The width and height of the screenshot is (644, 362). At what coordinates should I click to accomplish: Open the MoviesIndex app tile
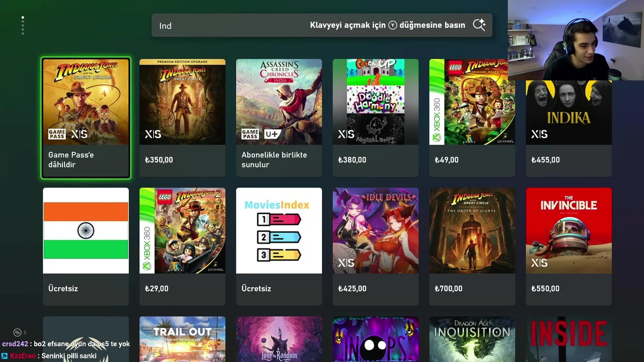pyautogui.click(x=279, y=247)
